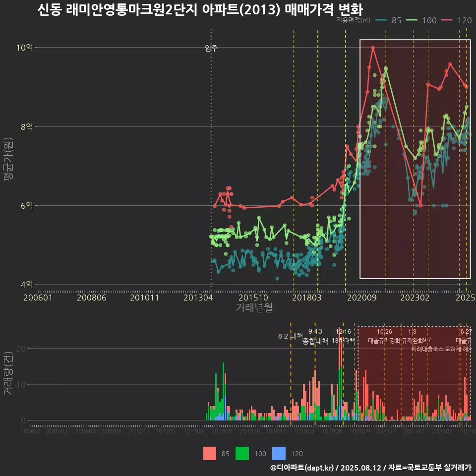Click 201304 on the price chart axis

tap(198, 297)
